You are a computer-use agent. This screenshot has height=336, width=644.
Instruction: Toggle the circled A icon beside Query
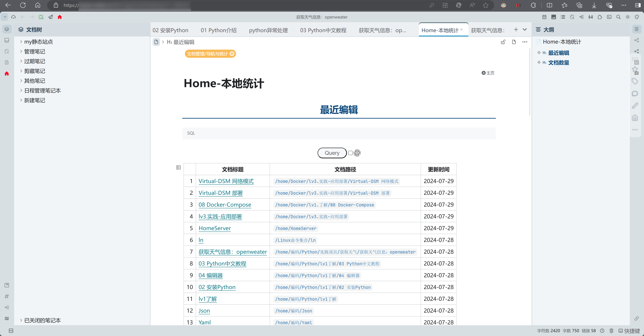pyautogui.click(x=357, y=153)
